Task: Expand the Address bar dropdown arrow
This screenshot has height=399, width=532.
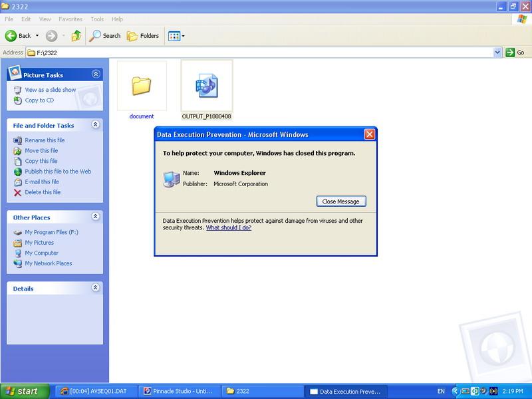Action: click(497, 53)
